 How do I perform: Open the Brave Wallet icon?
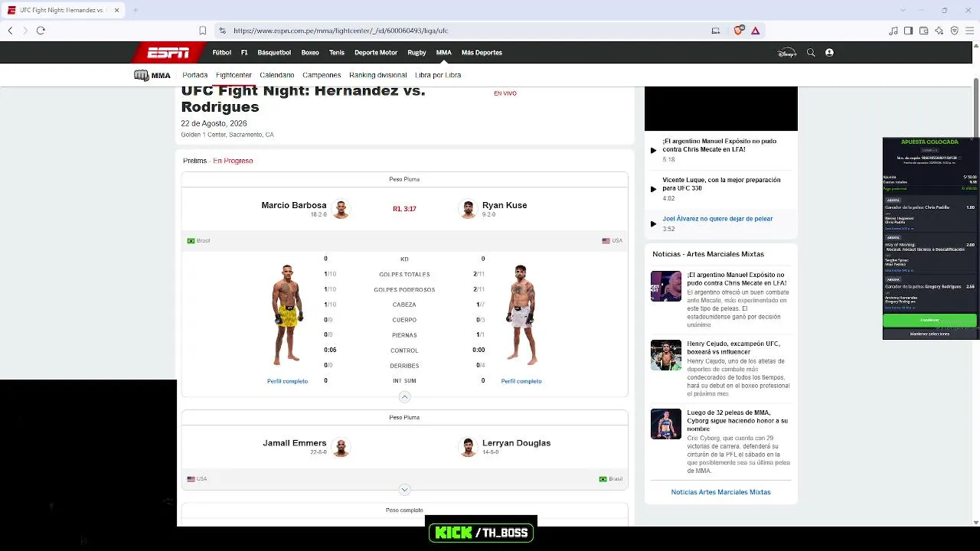click(923, 31)
